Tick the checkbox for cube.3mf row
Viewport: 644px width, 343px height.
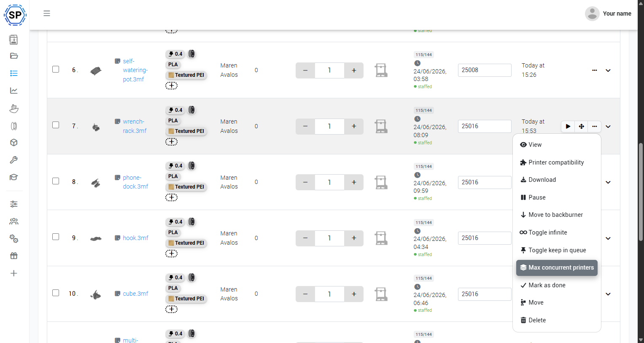(56, 293)
